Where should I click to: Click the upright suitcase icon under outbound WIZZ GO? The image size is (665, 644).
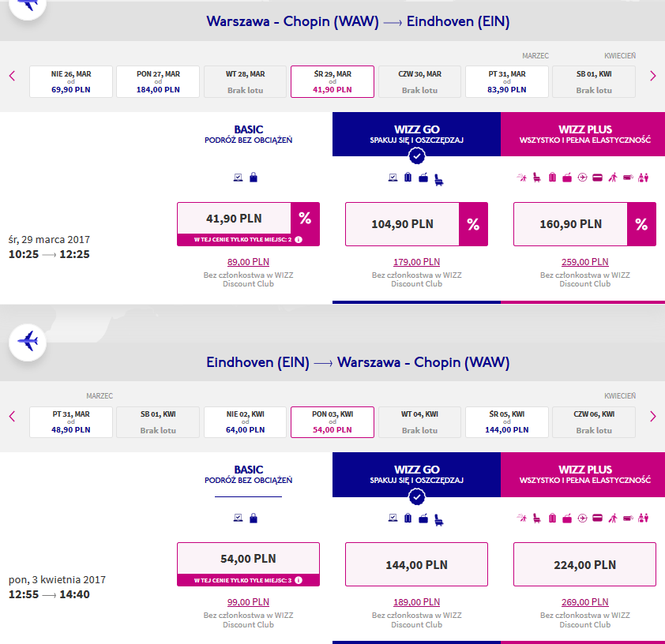coord(408,177)
